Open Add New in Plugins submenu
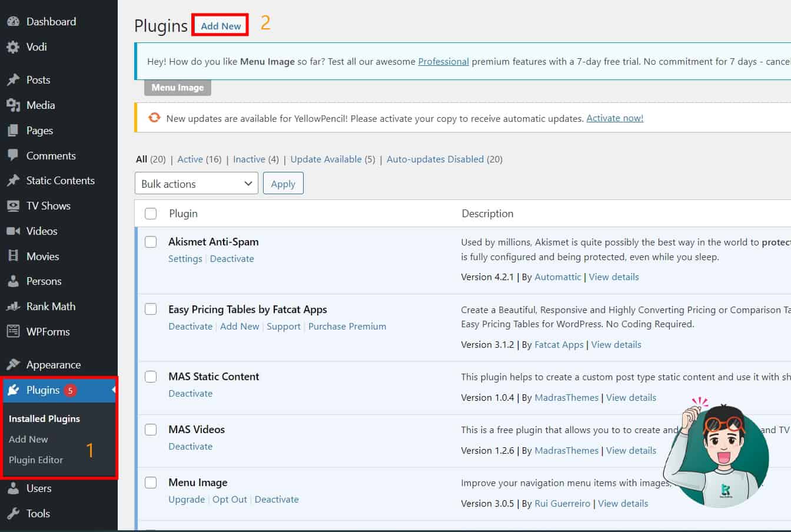This screenshot has height=532, width=791. pos(28,440)
